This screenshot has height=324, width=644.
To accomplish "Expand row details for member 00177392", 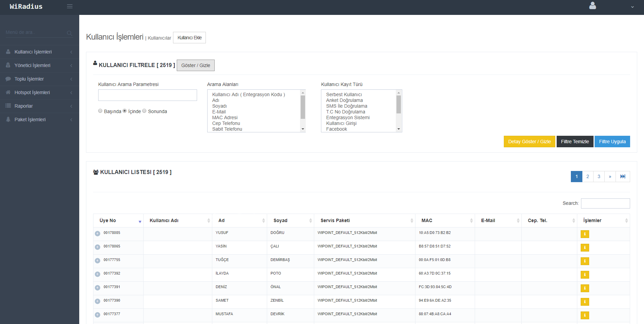I will [x=98, y=274].
